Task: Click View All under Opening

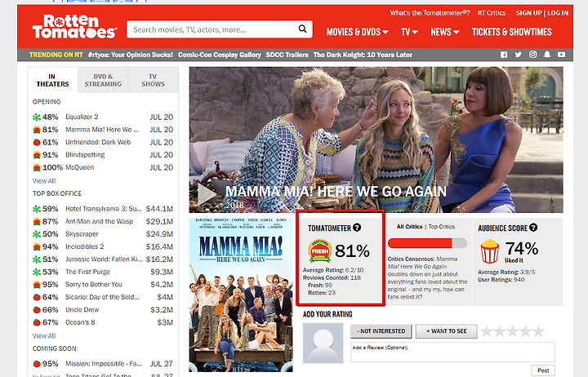Action: click(x=44, y=181)
